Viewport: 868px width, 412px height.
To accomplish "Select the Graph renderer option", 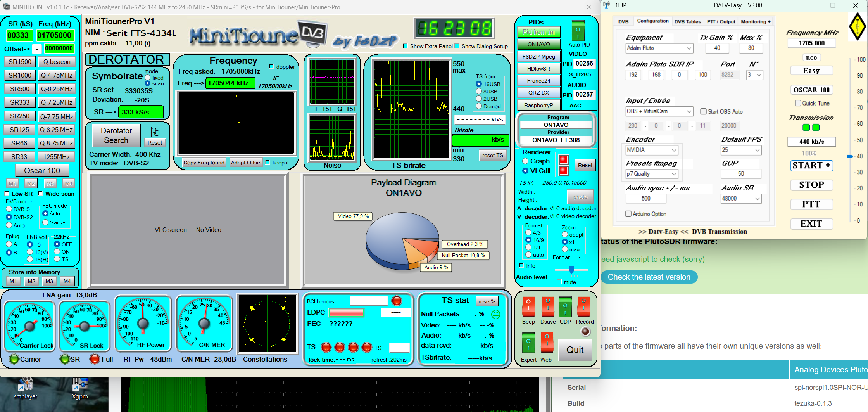I will click(525, 161).
